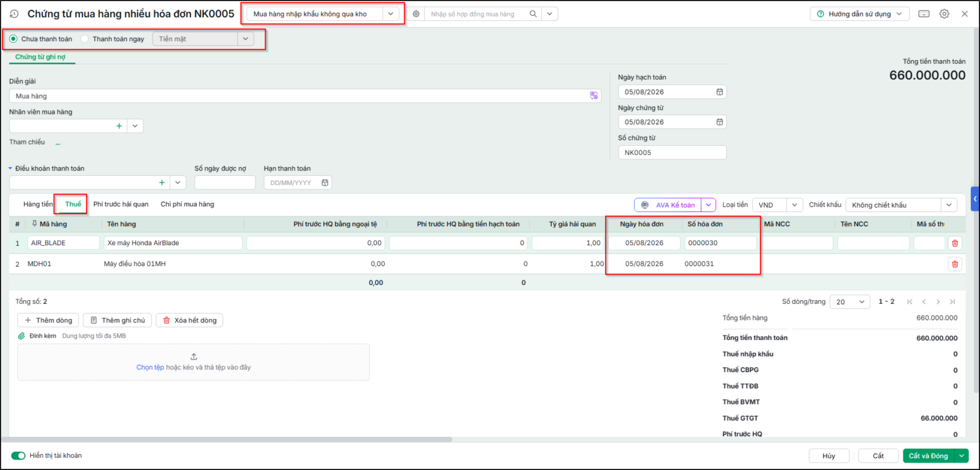Image resolution: width=980 pixels, height=470 pixels.
Task: Open the keyboard shortcuts icon
Action: 924,13
